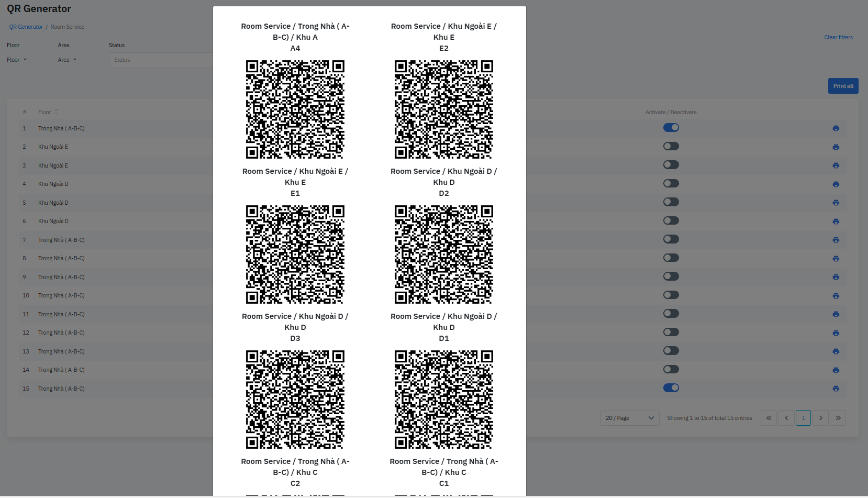Viewport: 868px width, 498px height.
Task: Sort table by Floor column arrows
Action: [57, 112]
